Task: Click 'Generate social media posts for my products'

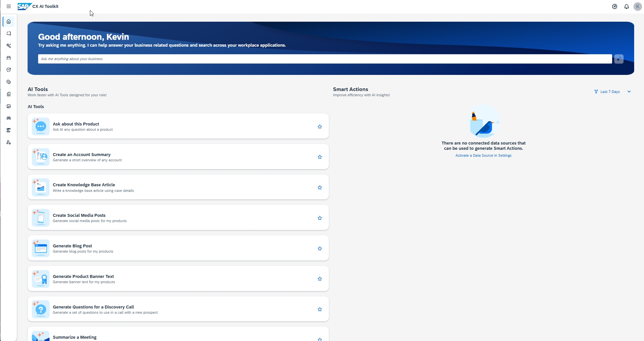Action: (x=90, y=221)
